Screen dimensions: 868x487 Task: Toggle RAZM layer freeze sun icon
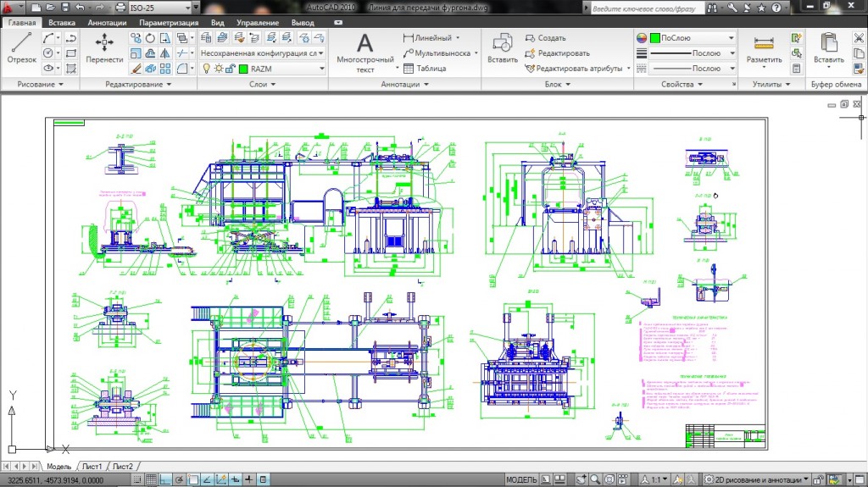(218, 69)
